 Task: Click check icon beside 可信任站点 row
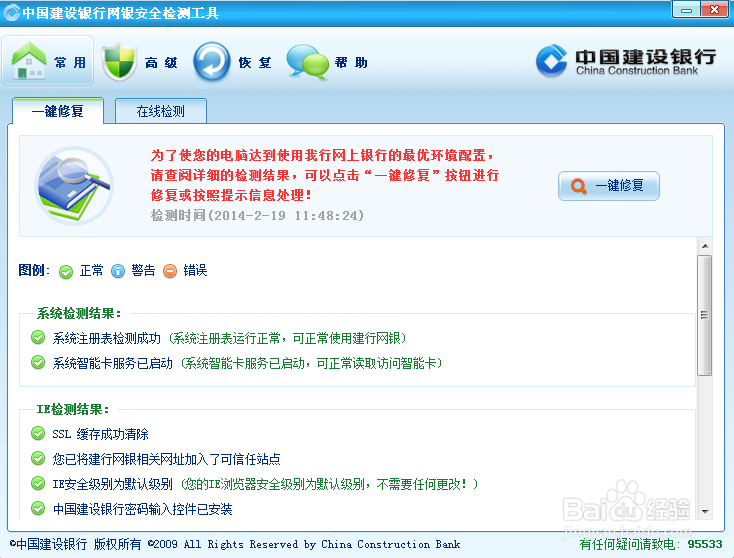tap(38, 458)
